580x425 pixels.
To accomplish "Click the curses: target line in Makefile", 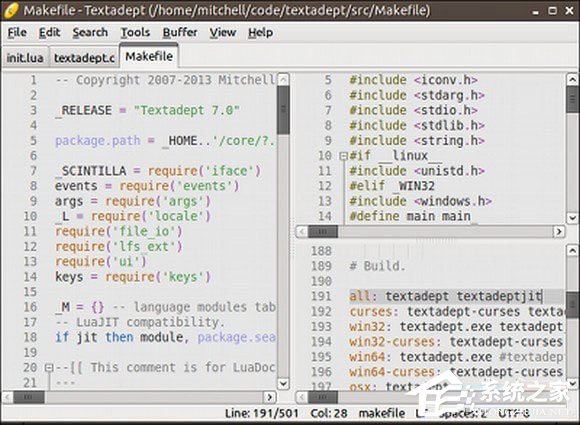I will click(x=457, y=311).
